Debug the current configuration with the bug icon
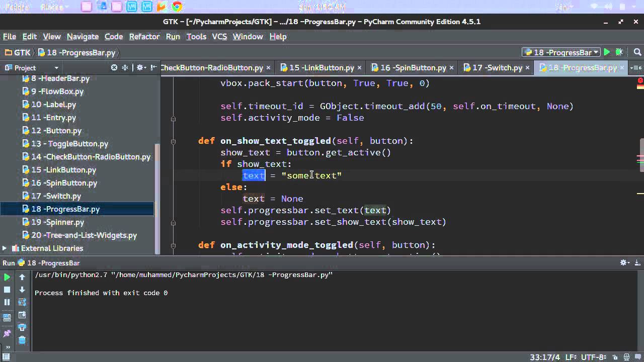 pyautogui.click(x=618, y=52)
